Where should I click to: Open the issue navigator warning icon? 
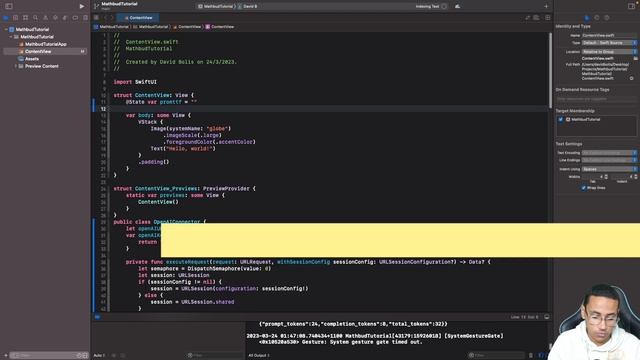(45, 18)
